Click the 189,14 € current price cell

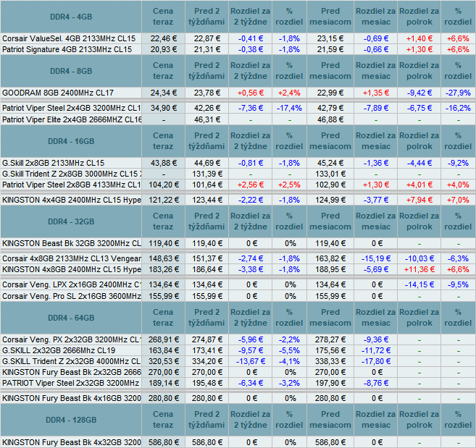(x=163, y=383)
